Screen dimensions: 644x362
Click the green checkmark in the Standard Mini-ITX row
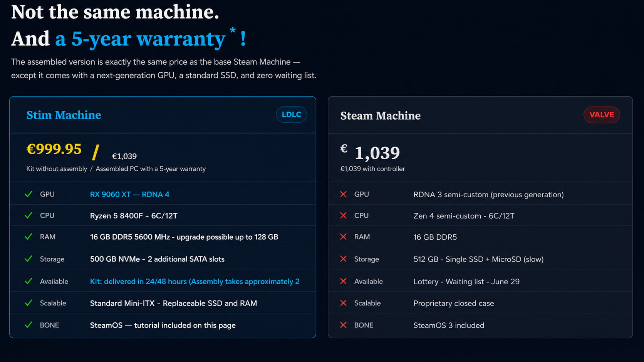29,303
